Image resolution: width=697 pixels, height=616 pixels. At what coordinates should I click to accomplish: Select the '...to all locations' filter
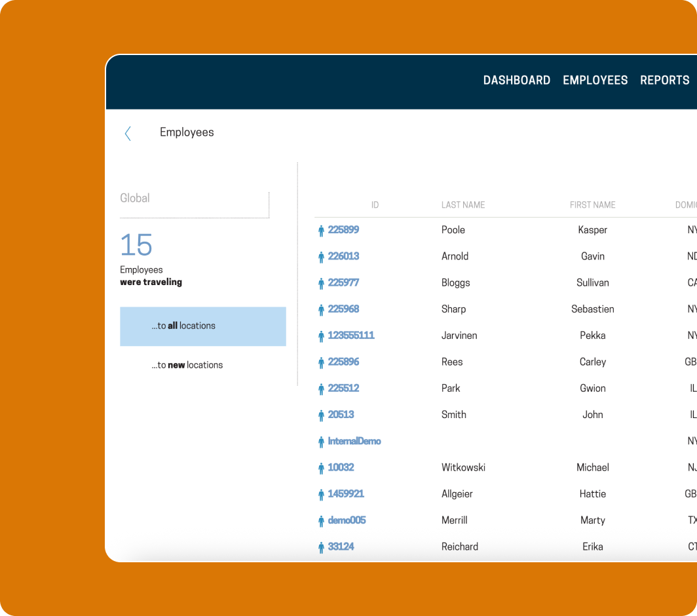coord(202,326)
